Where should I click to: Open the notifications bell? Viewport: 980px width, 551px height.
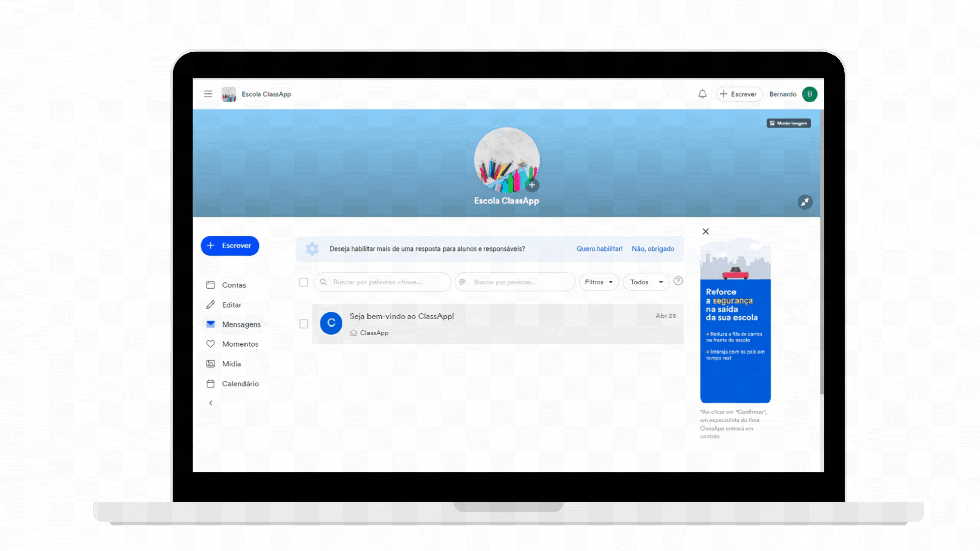(x=702, y=94)
